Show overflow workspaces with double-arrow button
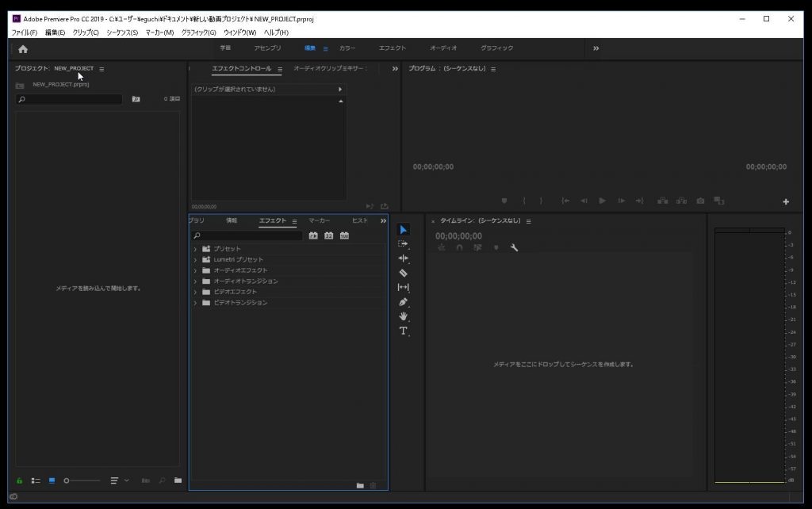Viewport: 812px width, 509px height. [596, 48]
